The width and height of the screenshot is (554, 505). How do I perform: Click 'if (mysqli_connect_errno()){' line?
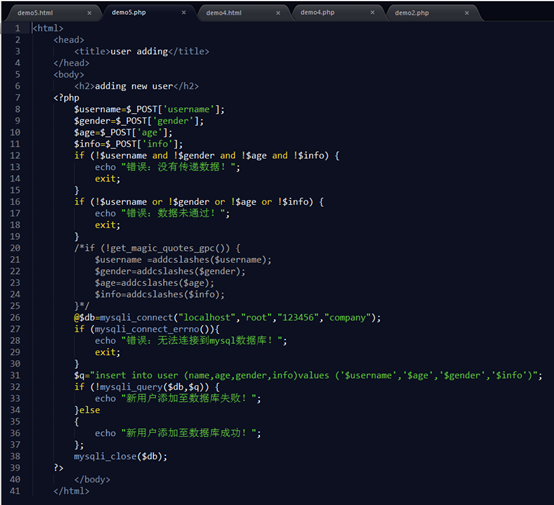[147, 329]
